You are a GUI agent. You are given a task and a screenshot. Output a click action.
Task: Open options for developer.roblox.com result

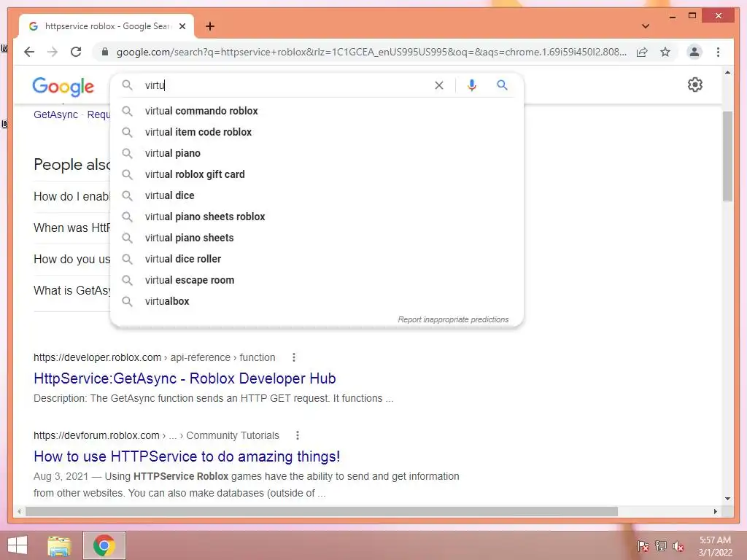[x=294, y=357]
